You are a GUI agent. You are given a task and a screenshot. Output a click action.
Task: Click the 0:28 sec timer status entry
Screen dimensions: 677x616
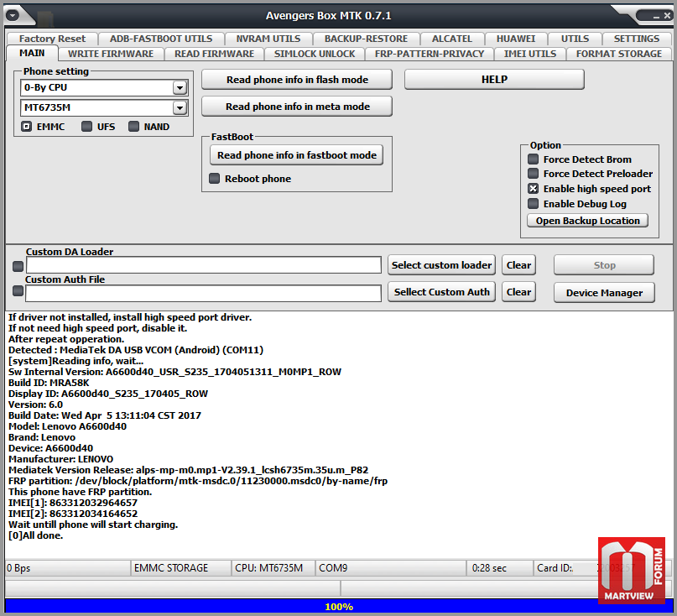499,567
